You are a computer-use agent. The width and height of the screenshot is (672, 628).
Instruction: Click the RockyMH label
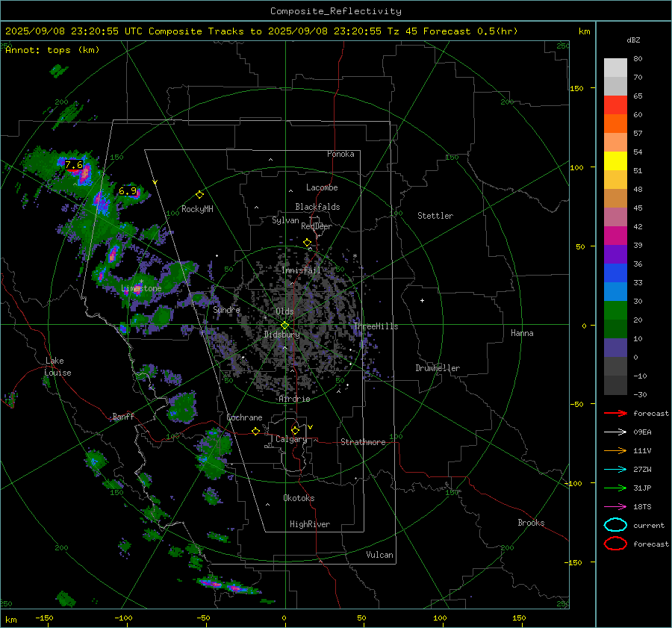197,209
